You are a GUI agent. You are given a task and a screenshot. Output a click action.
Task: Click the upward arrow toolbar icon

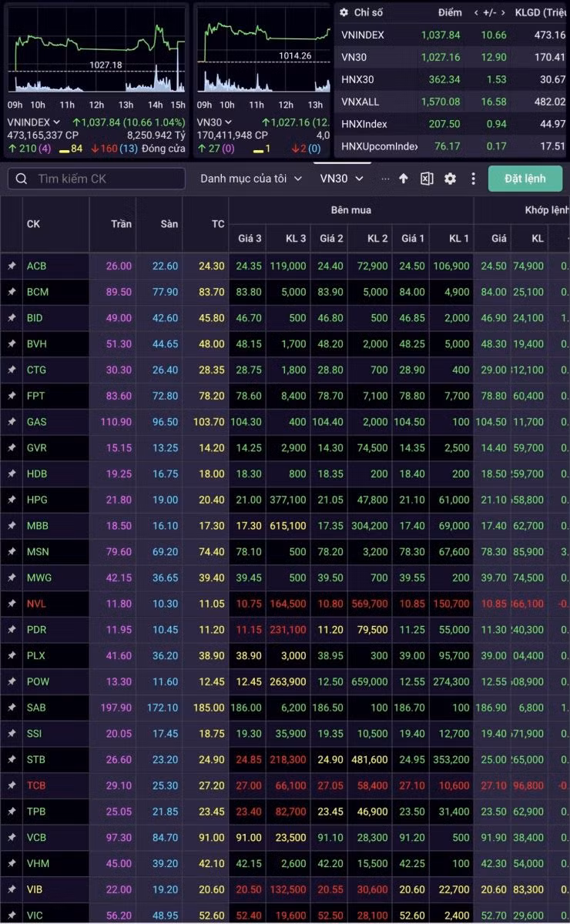coord(404,179)
